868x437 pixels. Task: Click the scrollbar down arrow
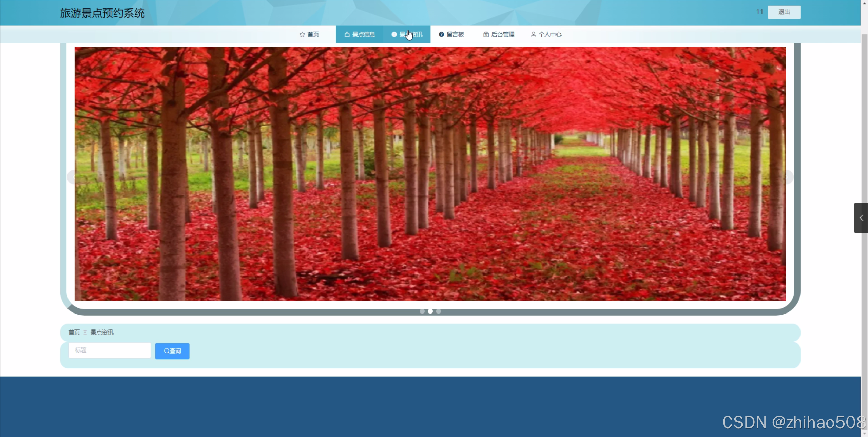pyautogui.click(x=864, y=434)
